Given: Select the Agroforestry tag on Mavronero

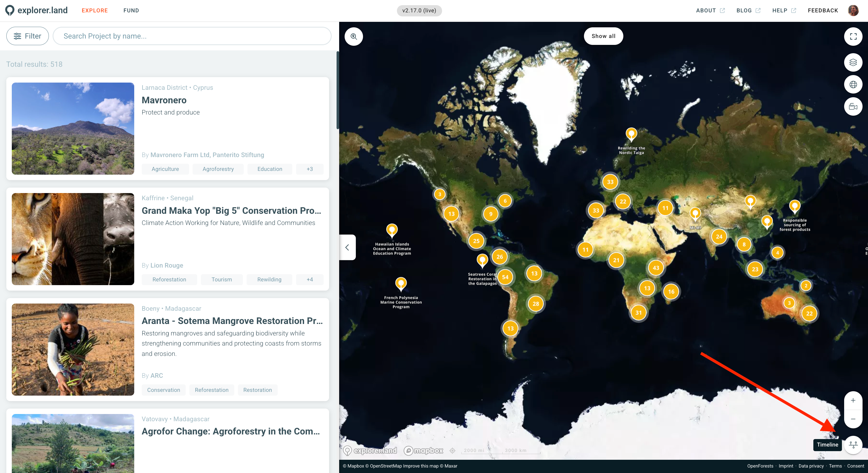Looking at the screenshot, I should coord(218,169).
